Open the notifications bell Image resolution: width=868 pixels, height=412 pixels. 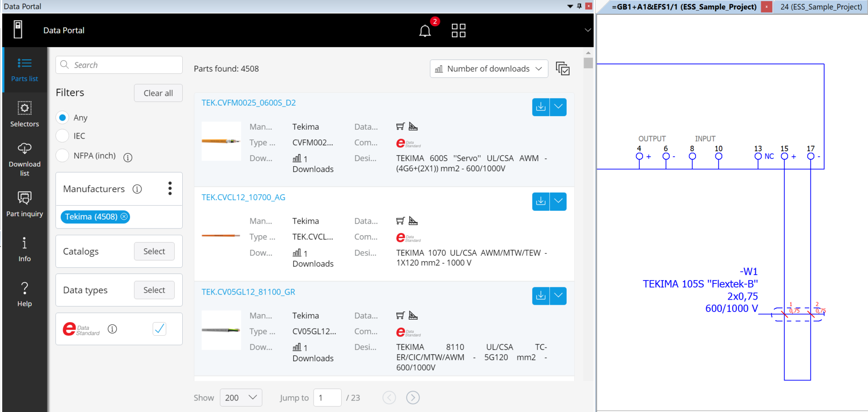pyautogui.click(x=425, y=31)
